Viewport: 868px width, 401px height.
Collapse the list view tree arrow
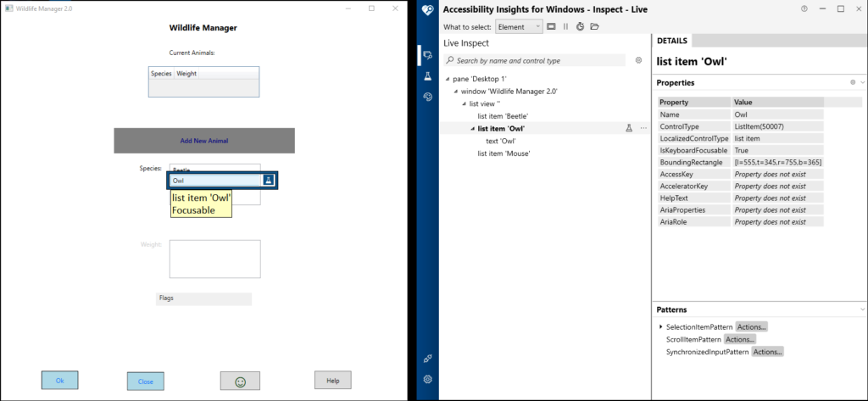pyautogui.click(x=464, y=103)
